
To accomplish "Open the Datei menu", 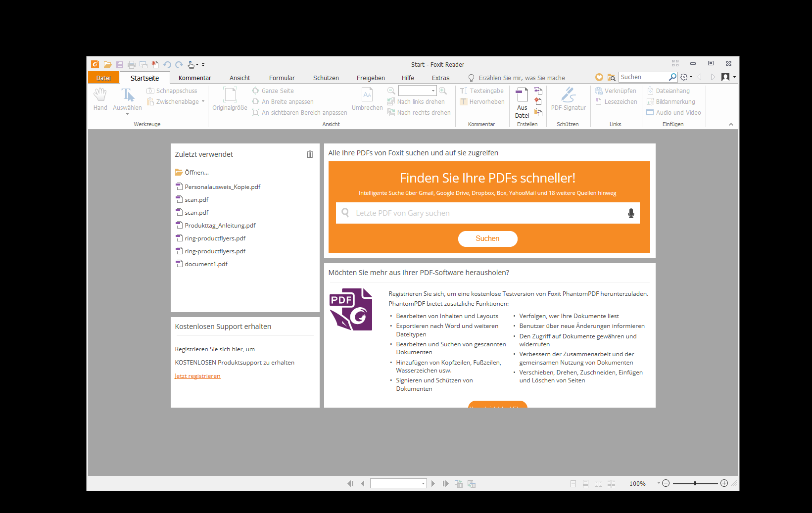I will pyautogui.click(x=103, y=78).
